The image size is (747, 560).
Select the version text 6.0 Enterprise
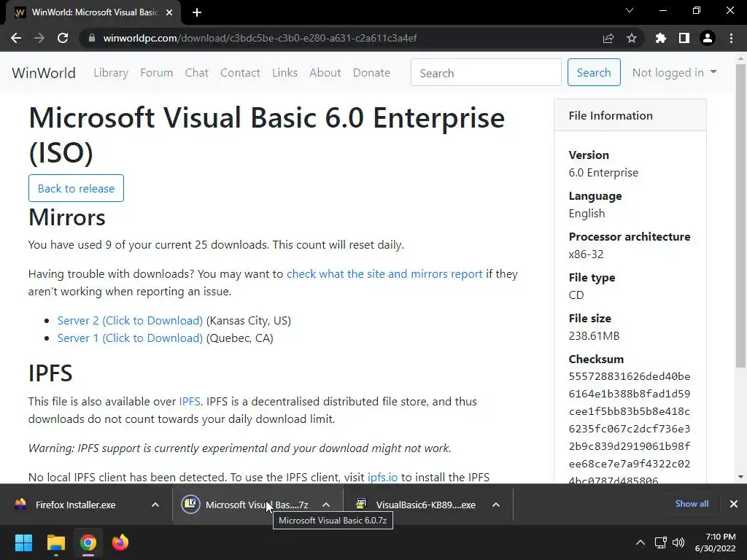(603, 172)
